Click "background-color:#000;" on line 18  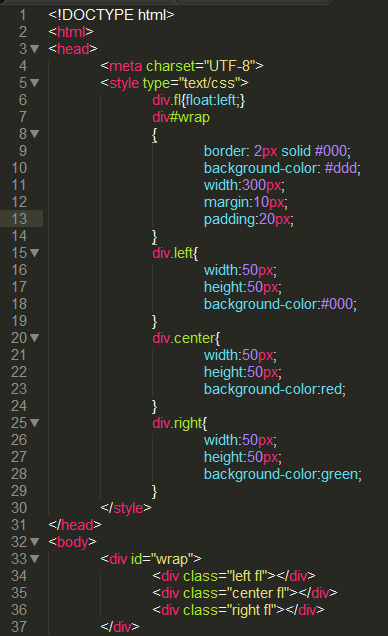pos(280,304)
